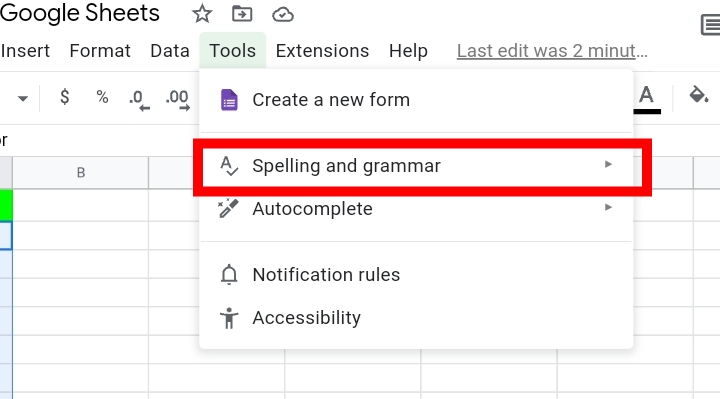Open the 'Last edit was 2 minut…' link
This screenshot has height=399, width=720.
[552, 51]
